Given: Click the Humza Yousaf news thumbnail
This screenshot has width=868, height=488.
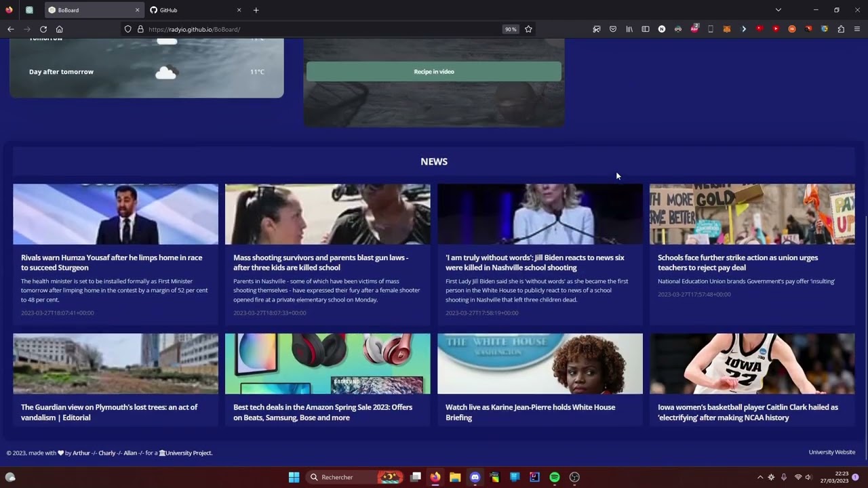Looking at the screenshot, I should point(115,214).
